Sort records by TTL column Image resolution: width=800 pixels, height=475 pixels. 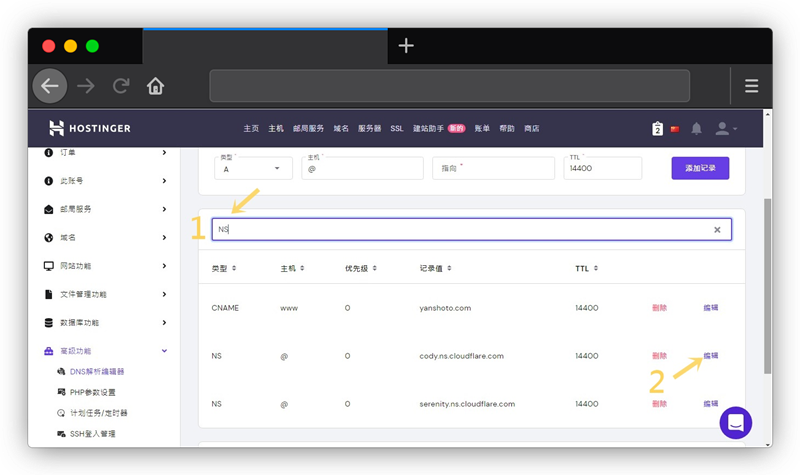pos(586,268)
